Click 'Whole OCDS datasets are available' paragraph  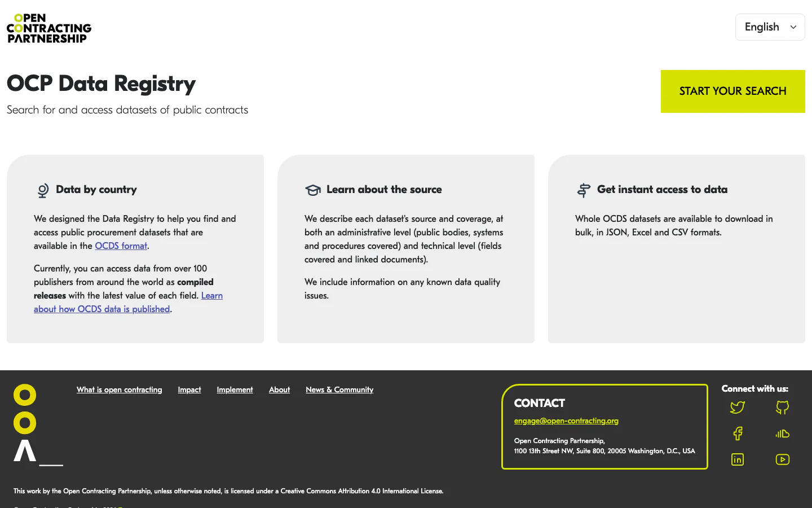674,226
